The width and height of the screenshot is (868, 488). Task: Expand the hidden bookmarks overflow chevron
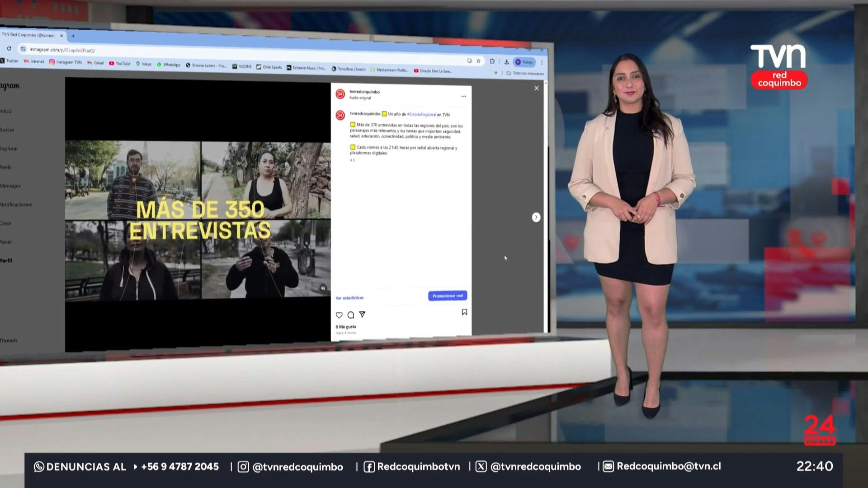click(496, 72)
